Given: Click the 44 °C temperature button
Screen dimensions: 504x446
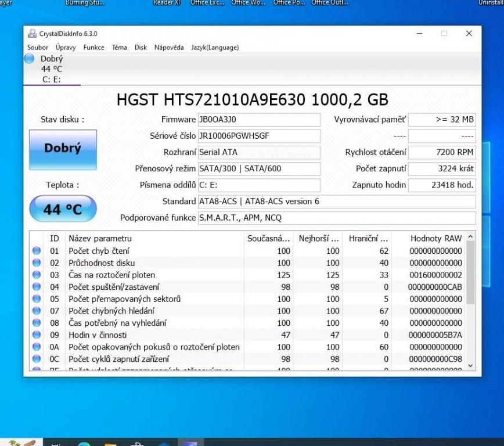Looking at the screenshot, I should 63,209.
